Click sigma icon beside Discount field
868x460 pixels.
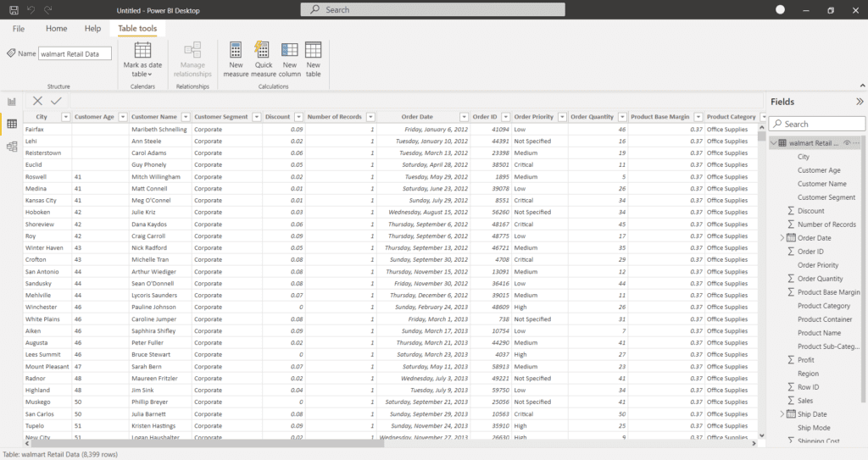pyautogui.click(x=791, y=211)
